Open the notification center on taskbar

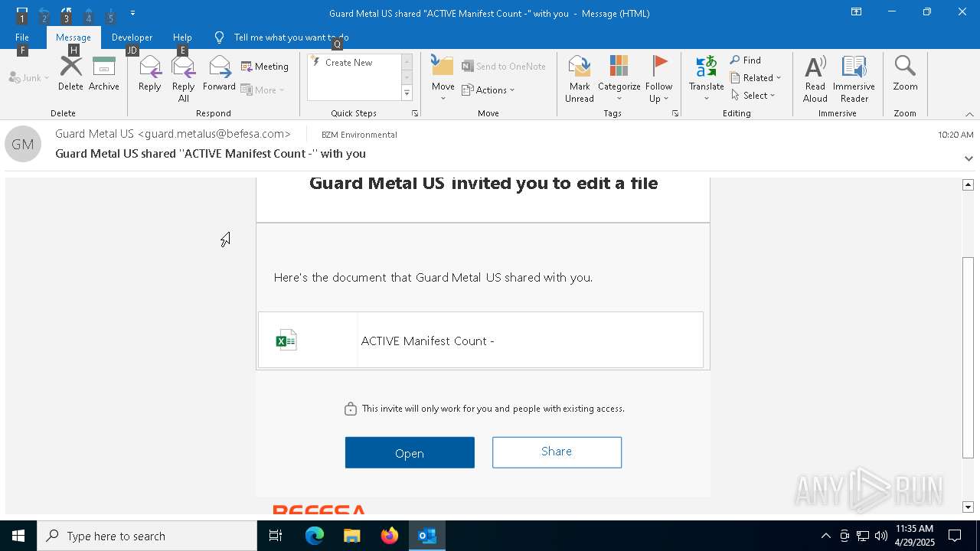point(955,536)
